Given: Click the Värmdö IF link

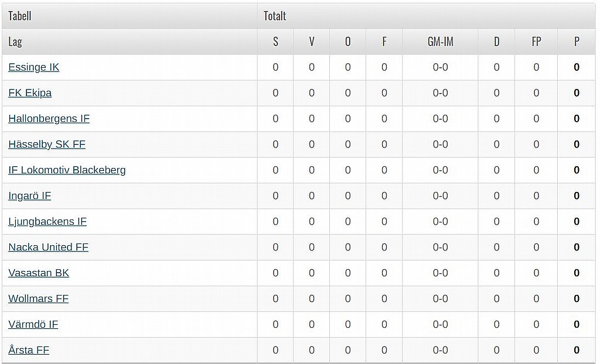Looking at the screenshot, I should (33, 324).
